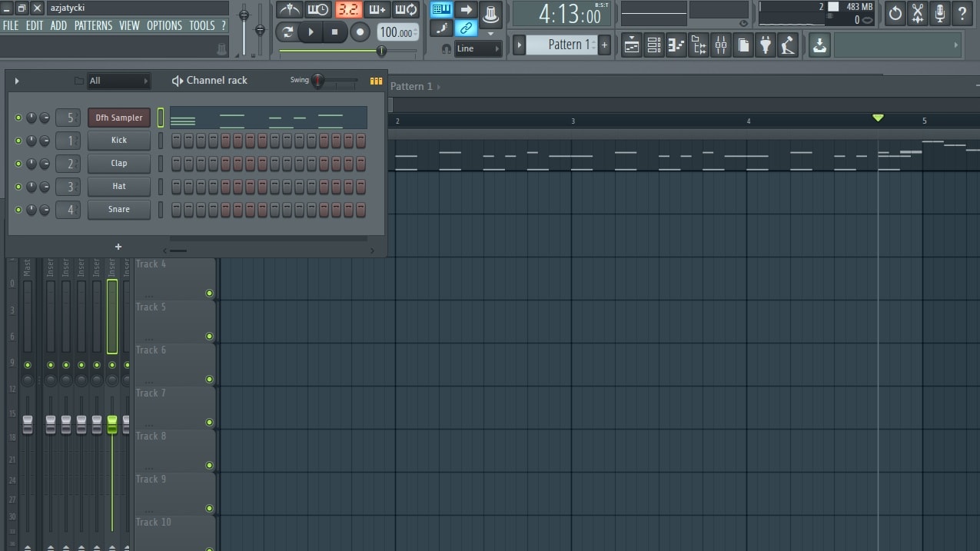Select the Hat channel button
980x551 pixels.
(x=119, y=187)
